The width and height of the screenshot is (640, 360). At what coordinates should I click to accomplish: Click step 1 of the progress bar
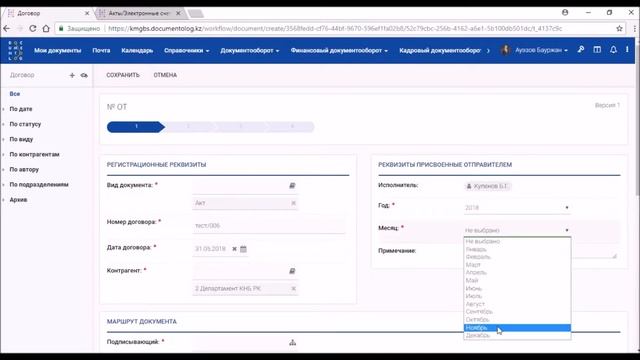(x=136, y=127)
